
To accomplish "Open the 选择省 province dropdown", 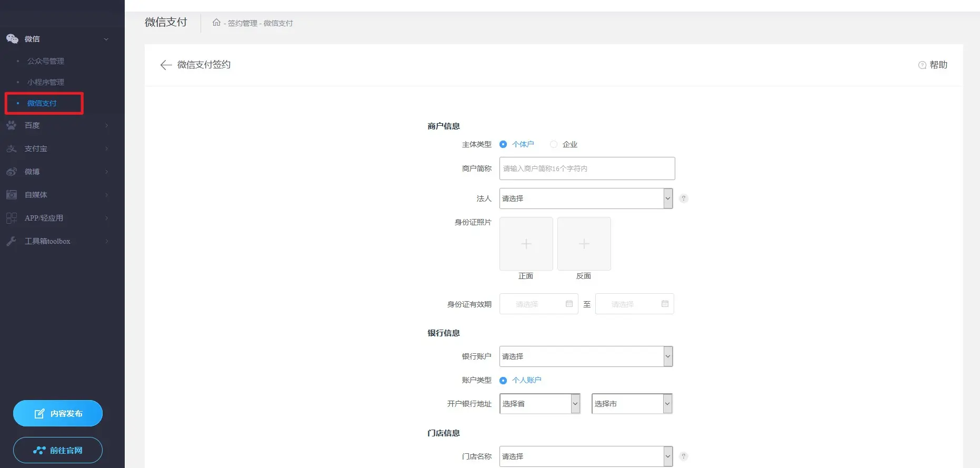I will [x=540, y=404].
